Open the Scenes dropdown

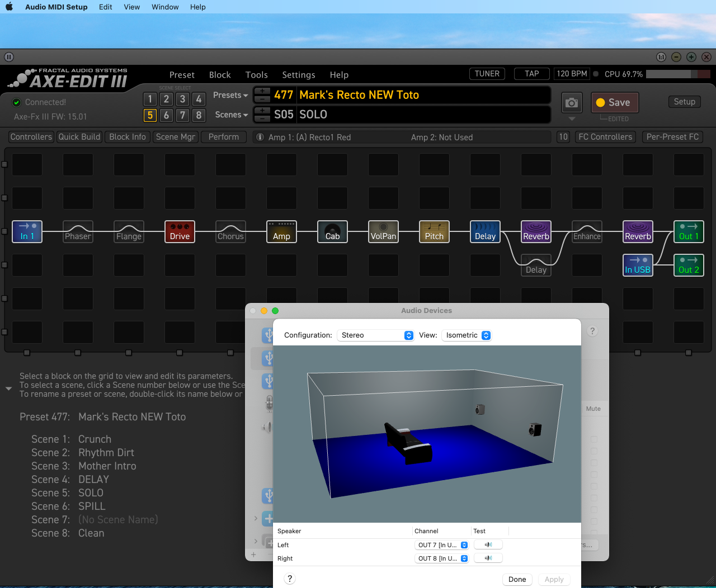pyautogui.click(x=232, y=115)
